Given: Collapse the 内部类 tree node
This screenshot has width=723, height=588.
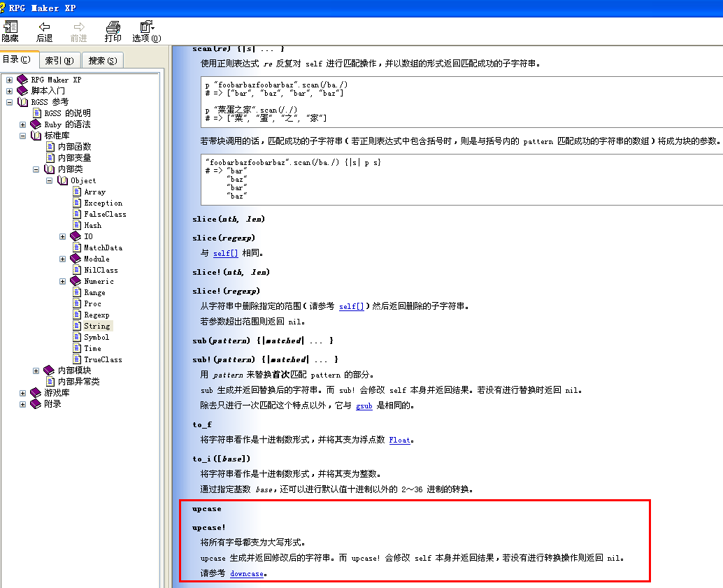Looking at the screenshot, I should coord(36,169).
